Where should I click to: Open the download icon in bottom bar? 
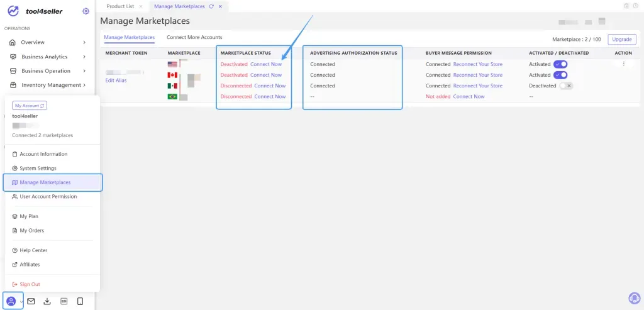click(47, 301)
